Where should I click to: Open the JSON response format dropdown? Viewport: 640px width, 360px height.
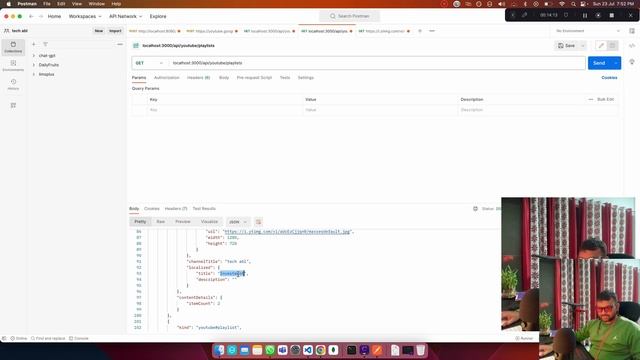coord(238,222)
